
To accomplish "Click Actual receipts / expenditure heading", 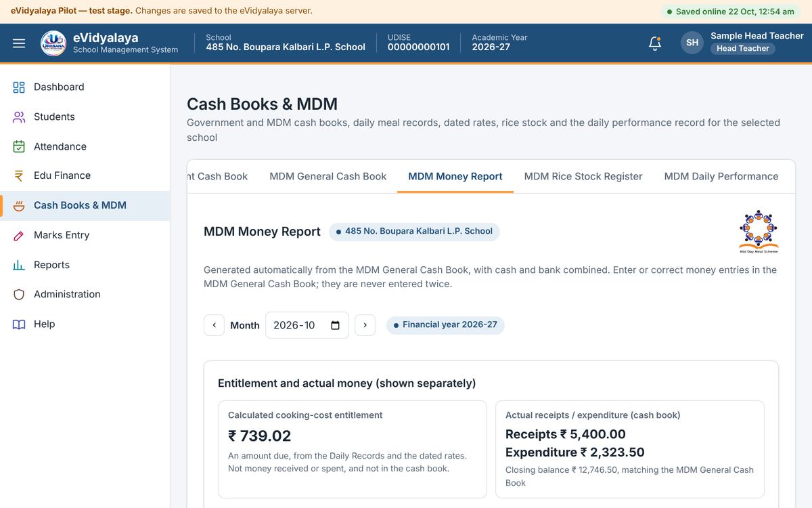I will (x=593, y=415).
